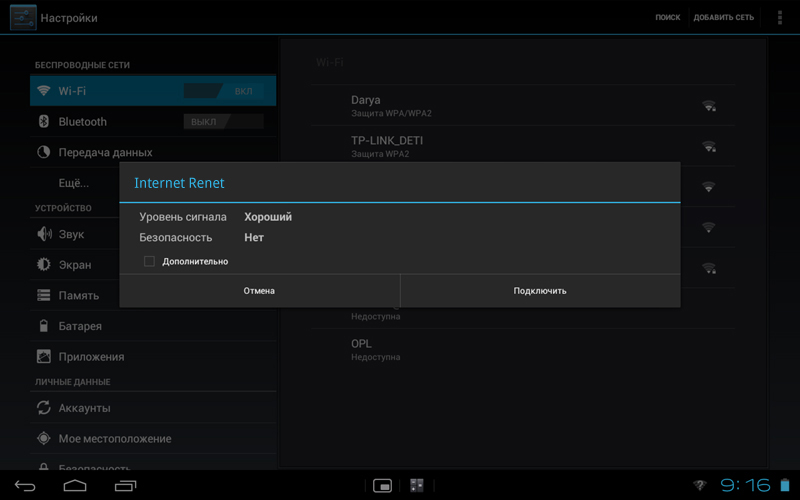Tap the screenshot icon in bottom bar
This screenshot has height=500, width=800.
pos(382,485)
